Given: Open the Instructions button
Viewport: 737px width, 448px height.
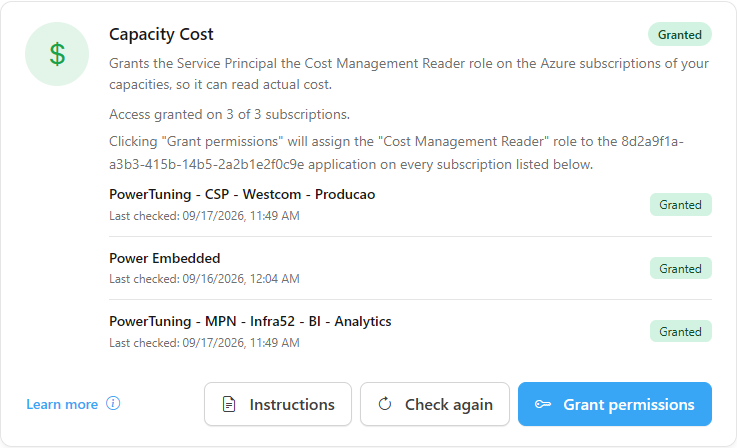Looking at the screenshot, I should point(278,404).
